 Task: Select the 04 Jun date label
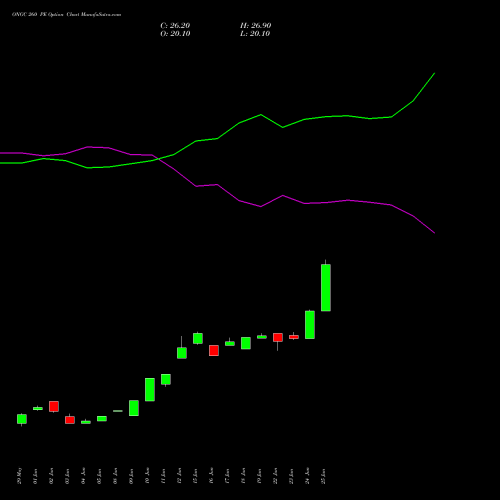pos(84,476)
